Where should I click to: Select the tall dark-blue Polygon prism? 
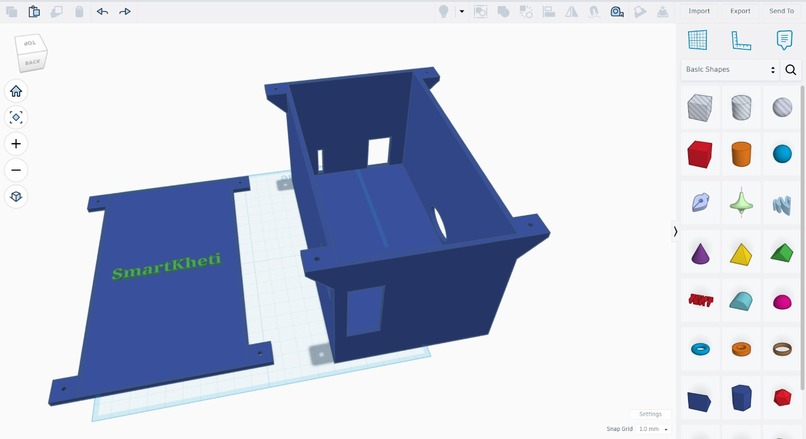point(741,398)
